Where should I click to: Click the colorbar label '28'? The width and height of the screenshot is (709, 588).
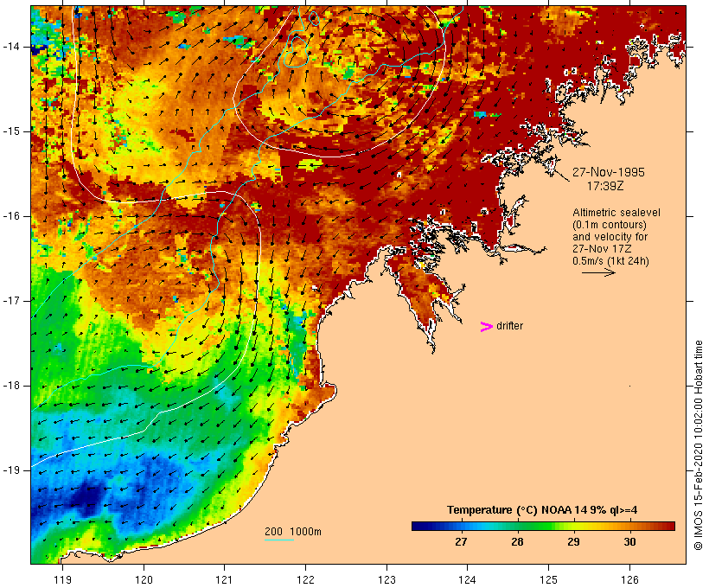click(x=517, y=541)
